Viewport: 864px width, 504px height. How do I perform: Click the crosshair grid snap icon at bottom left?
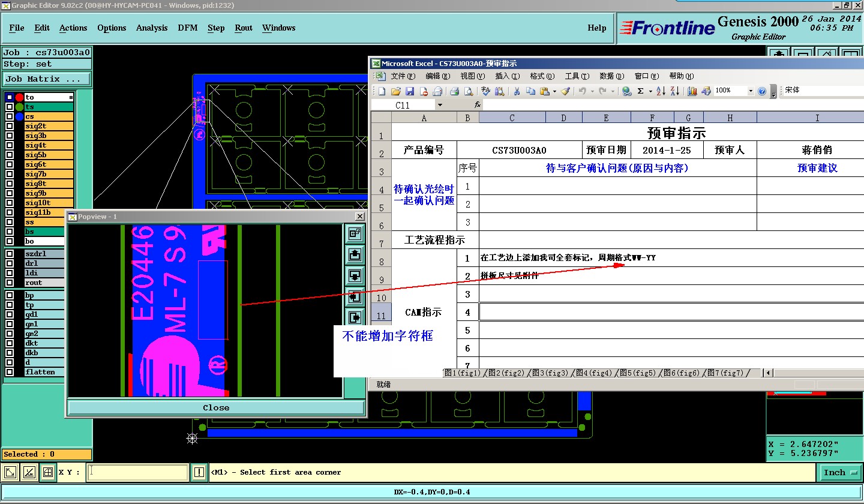[48, 473]
